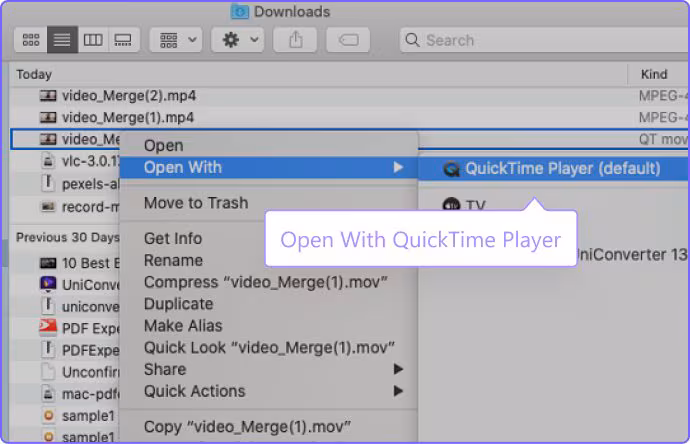Click the Today group header

pos(34,74)
